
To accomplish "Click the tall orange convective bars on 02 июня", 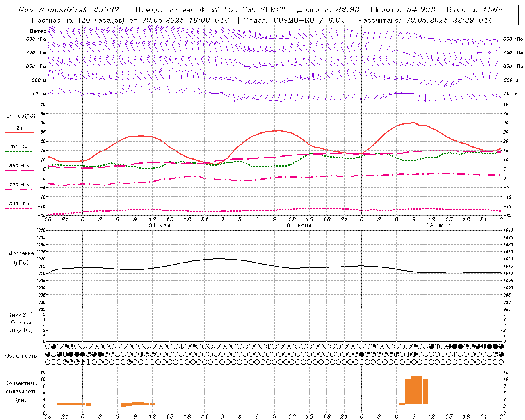I will coord(417,390).
